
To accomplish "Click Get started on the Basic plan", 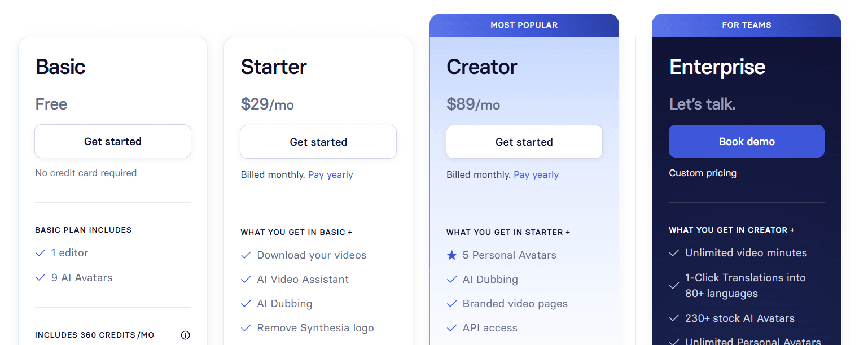I will click(113, 141).
